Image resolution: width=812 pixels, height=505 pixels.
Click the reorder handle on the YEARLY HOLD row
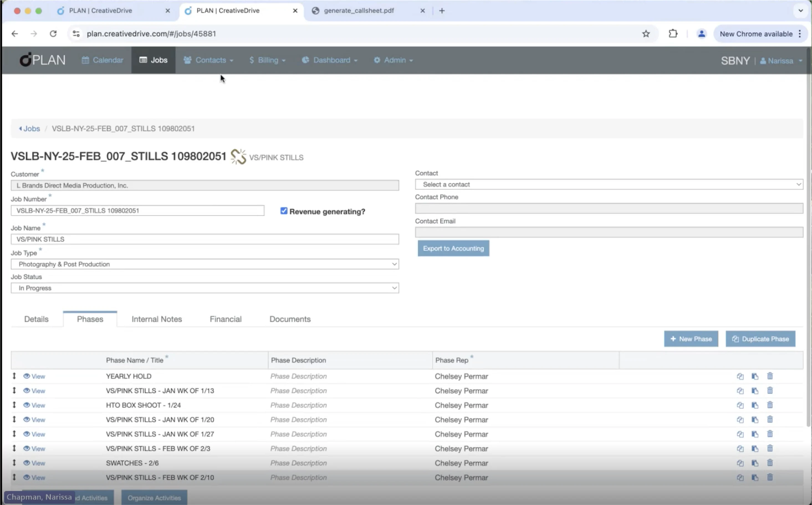(14, 376)
